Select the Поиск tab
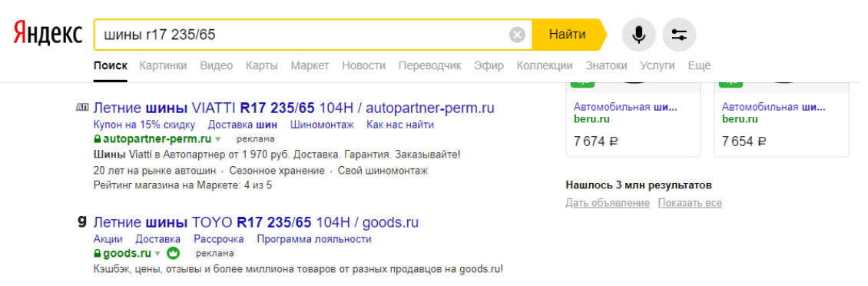The height and width of the screenshot is (286, 868). (x=111, y=66)
